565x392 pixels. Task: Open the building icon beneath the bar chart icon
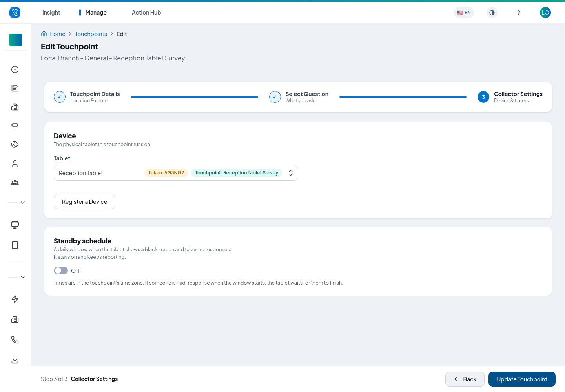tap(15, 107)
